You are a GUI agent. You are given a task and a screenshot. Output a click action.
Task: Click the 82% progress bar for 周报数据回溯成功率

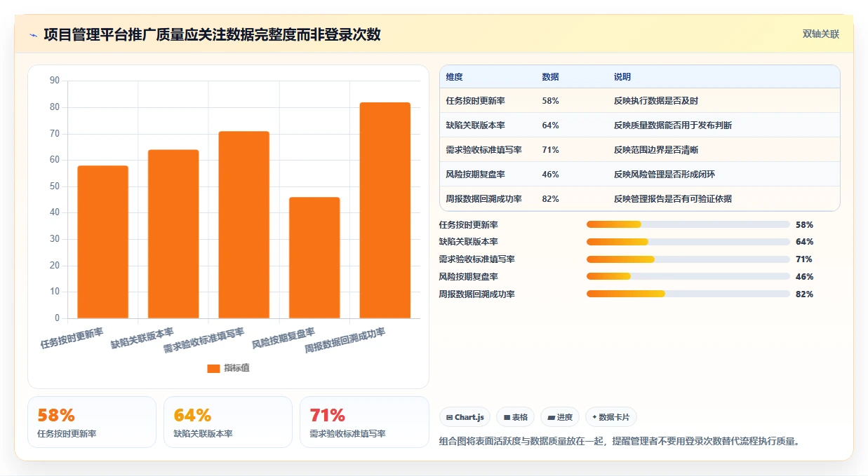[688, 294]
